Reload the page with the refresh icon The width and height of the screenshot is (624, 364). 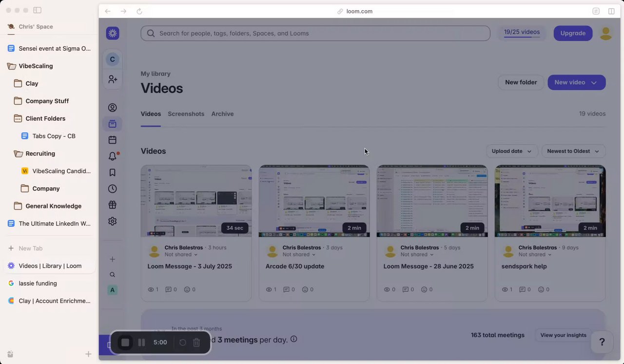pos(139,11)
